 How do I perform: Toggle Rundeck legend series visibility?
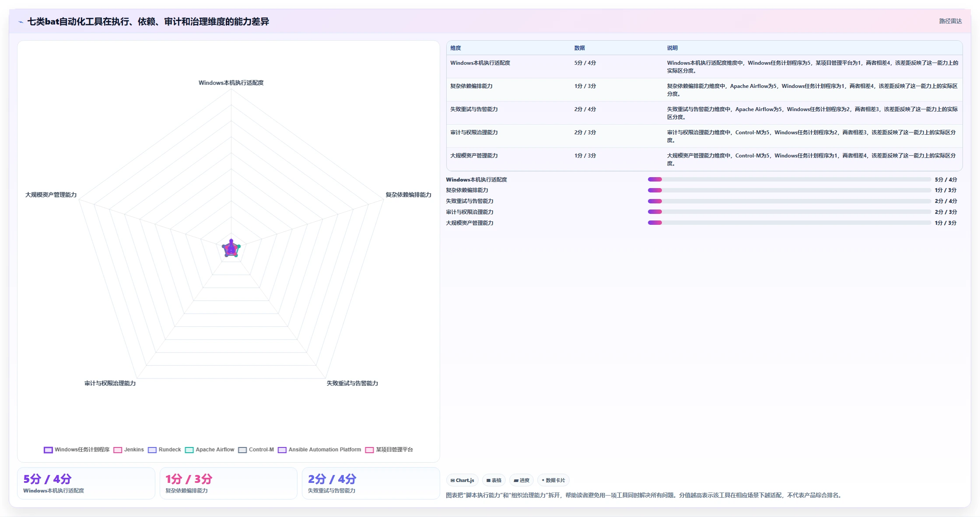pyautogui.click(x=164, y=450)
